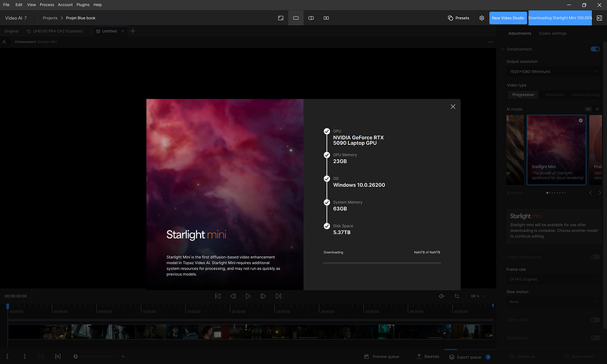607x364 pixels.
Task: Open the Presets button
Action: pos(458,18)
